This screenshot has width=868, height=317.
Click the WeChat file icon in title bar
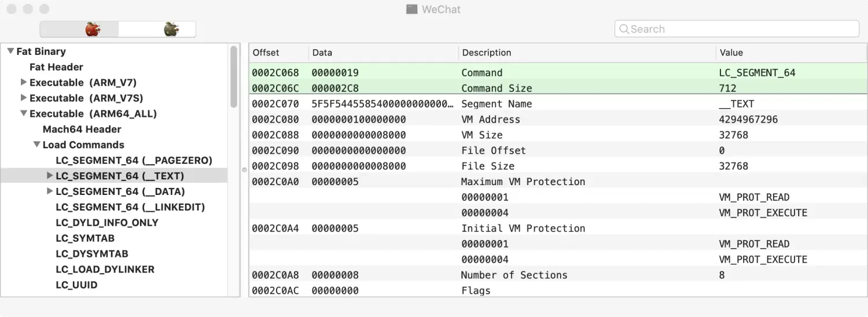tap(411, 9)
